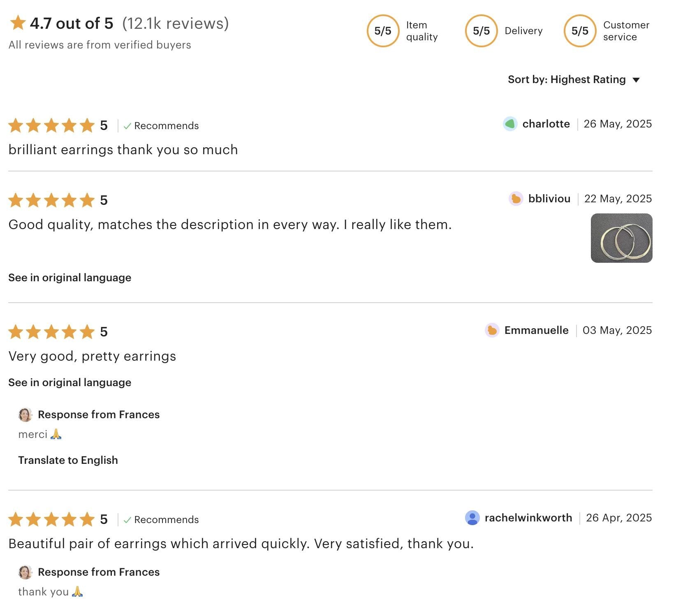Translate Frances's merci response to English
Viewport: 683px width, 616px height.
click(68, 460)
